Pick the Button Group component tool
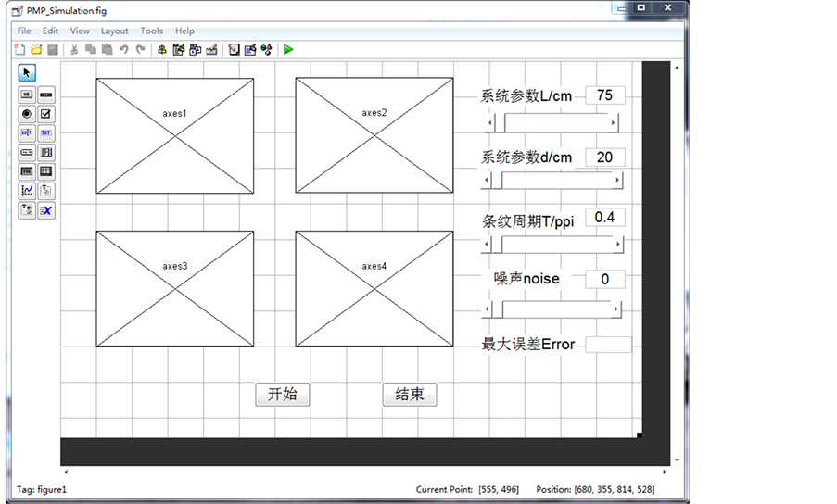Viewport: 837px width, 504px height. coord(27,210)
